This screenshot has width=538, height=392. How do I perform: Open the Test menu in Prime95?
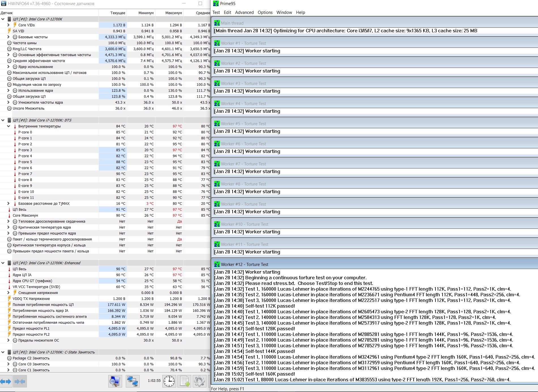tap(216, 12)
